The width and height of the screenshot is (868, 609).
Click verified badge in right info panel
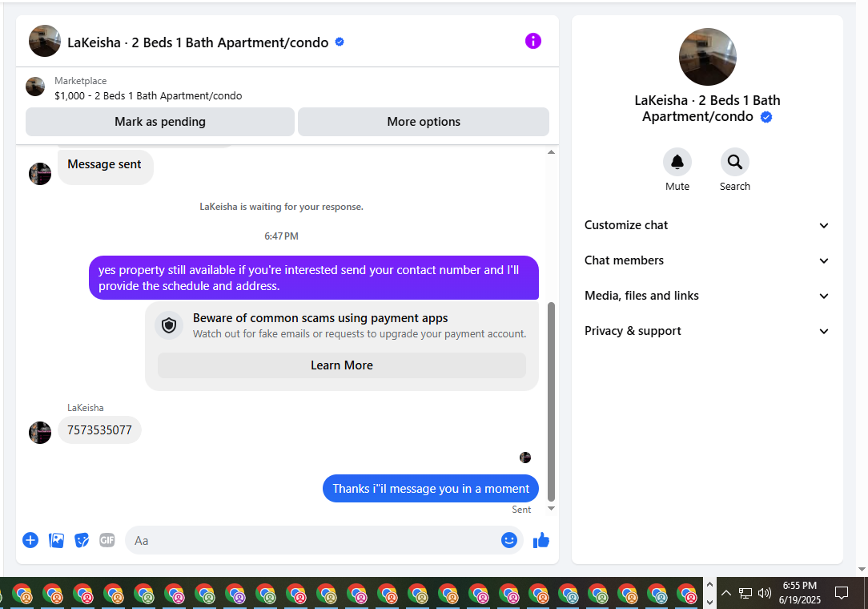[766, 117]
